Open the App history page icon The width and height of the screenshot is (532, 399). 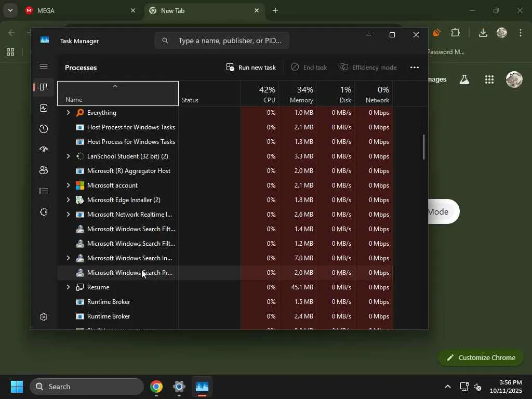point(44,129)
